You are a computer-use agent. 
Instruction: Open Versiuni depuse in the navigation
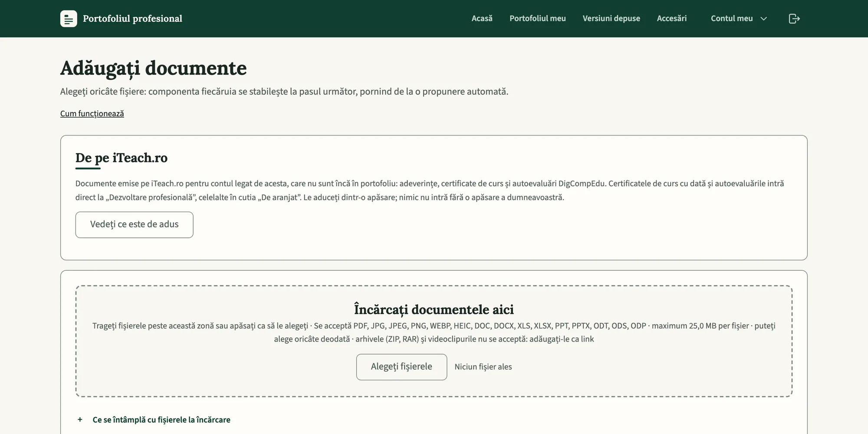611,19
